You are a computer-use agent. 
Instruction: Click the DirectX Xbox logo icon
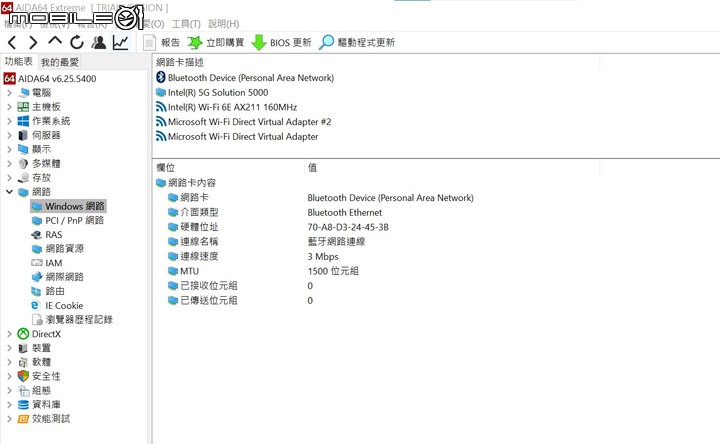click(x=23, y=334)
